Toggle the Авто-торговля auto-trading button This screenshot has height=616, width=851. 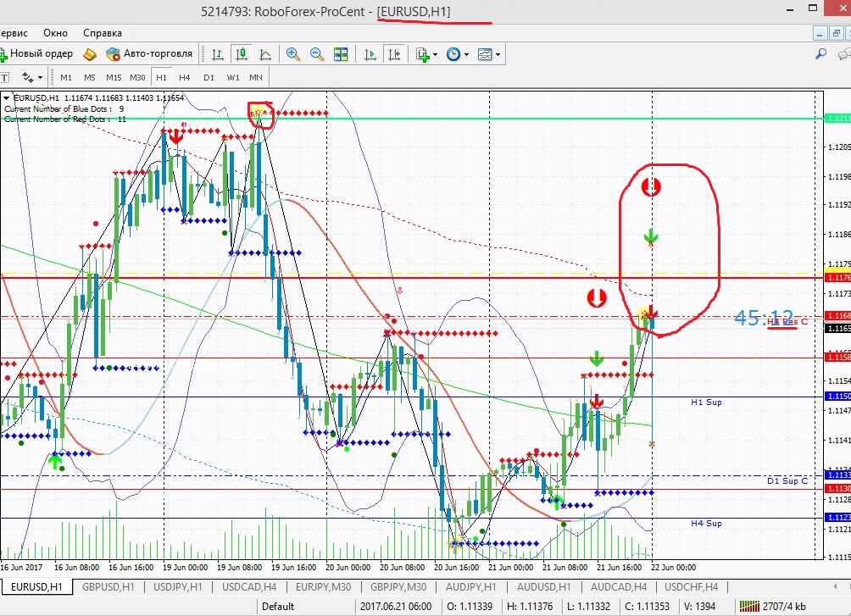tap(149, 53)
